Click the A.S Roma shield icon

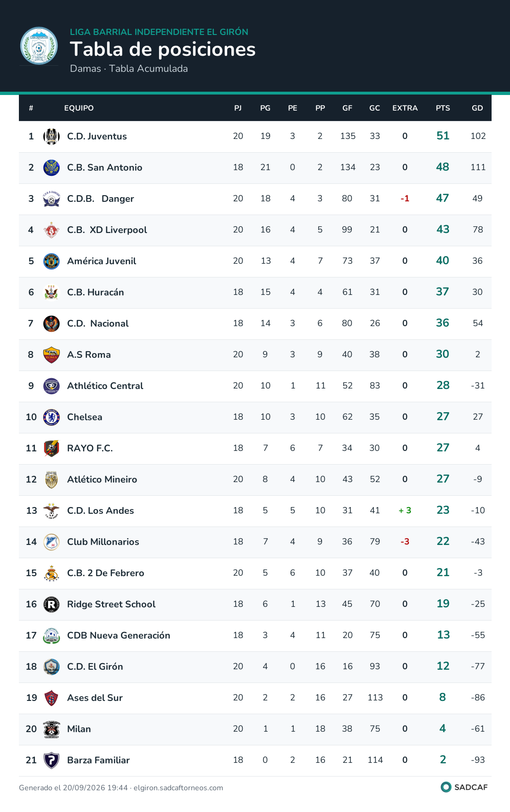[x=51, y=355]
